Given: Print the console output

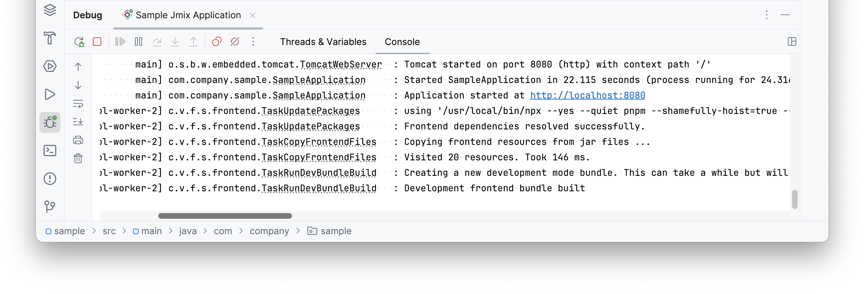Looking at the screenshot, I should (78, 140).
